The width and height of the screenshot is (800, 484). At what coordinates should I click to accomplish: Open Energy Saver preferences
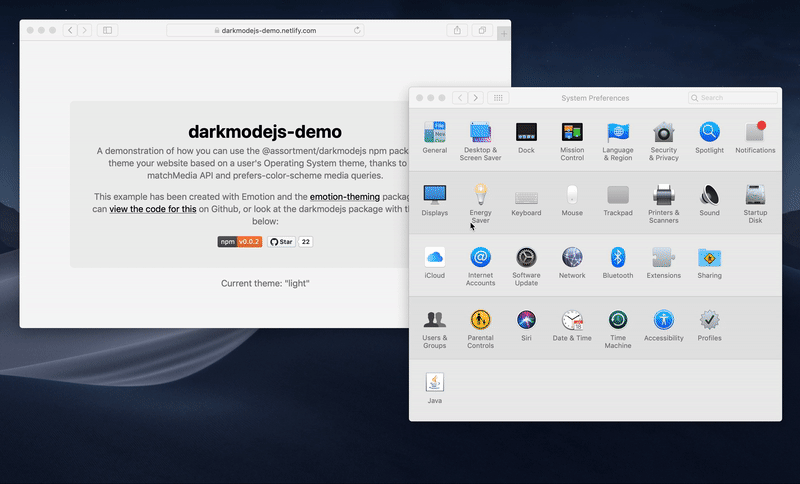(x=480, y=203)
